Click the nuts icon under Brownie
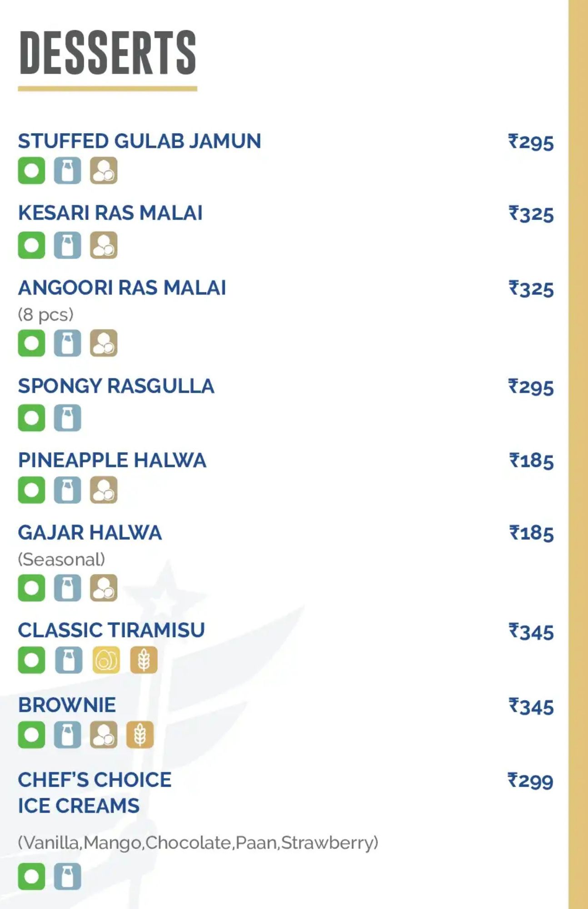Screen dimensions: 588x909 (x=104, y=734)
